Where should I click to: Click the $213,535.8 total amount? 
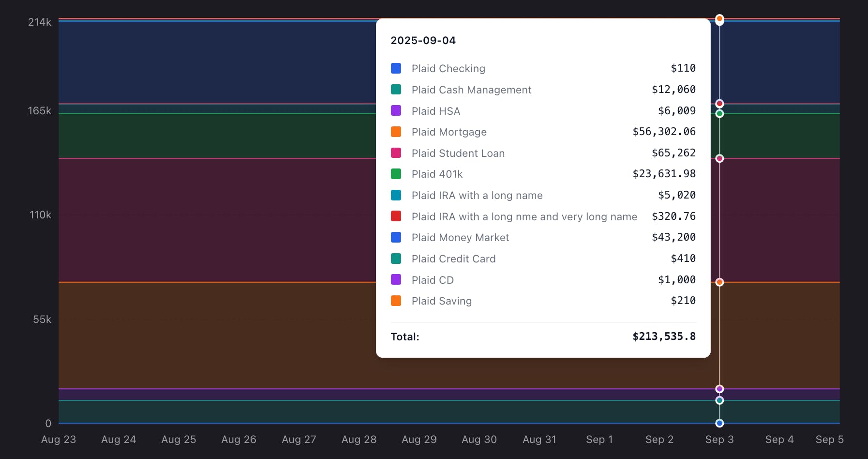pos(664,337)
